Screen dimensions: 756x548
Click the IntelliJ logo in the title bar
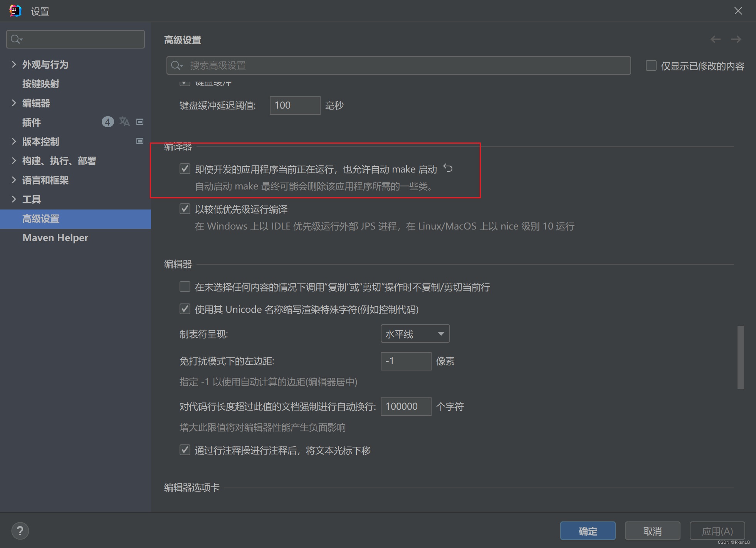[15, 11]
